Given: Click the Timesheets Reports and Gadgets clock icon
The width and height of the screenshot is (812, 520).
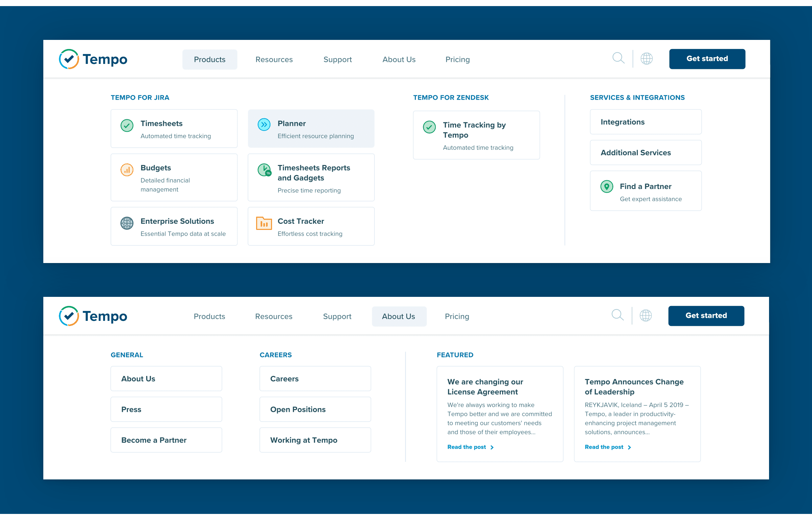Looking at the screenshot, I should (x=264, y=170).
